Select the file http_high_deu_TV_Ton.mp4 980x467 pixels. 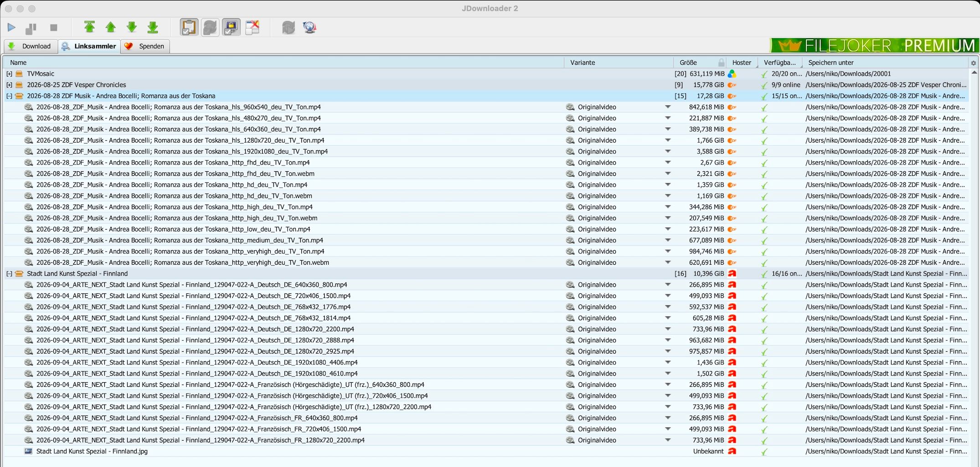[x=175, y=207]
